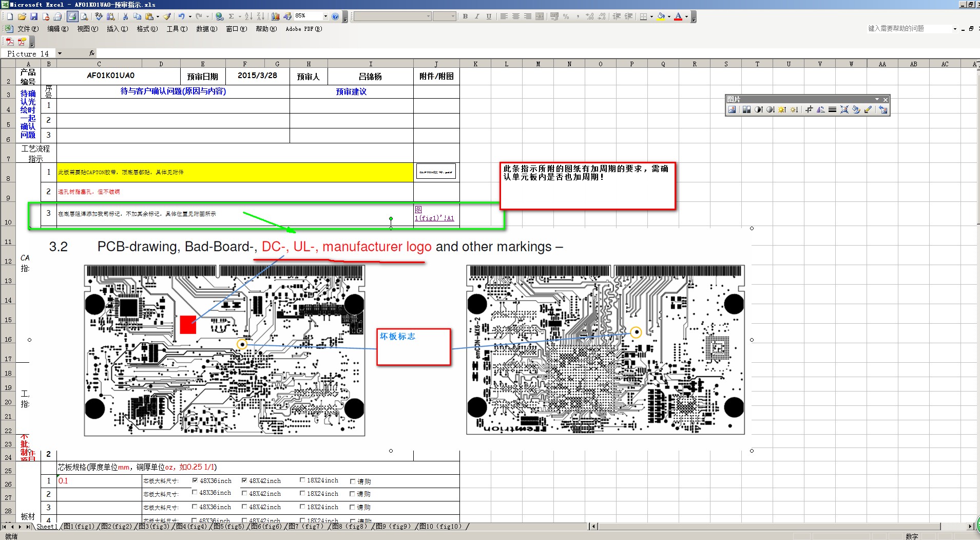The height and width of the screenshot is (540, 980).
Task: Open the 编辑(E) menu
Action: click(57, 29)
